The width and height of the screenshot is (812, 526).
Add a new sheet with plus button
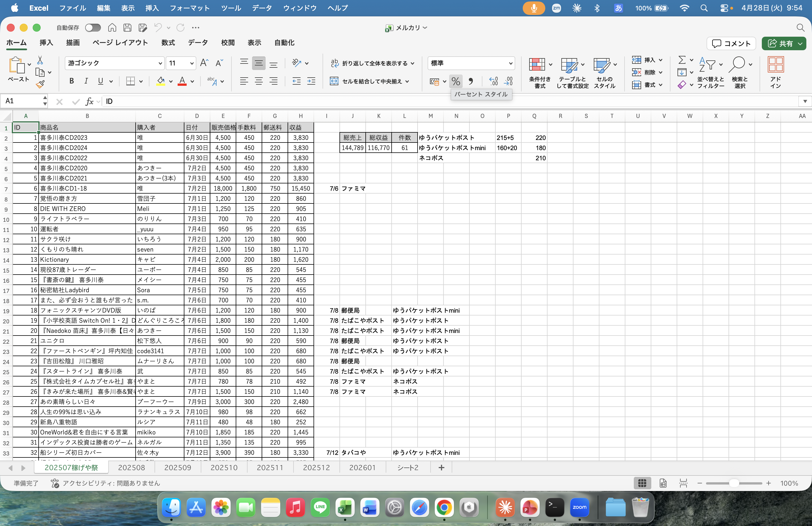[441, 468]
